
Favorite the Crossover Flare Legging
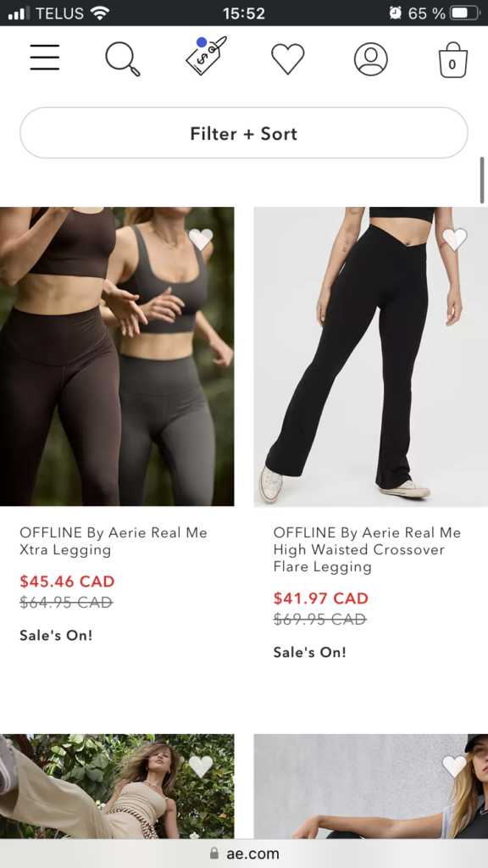pos(455,239)
